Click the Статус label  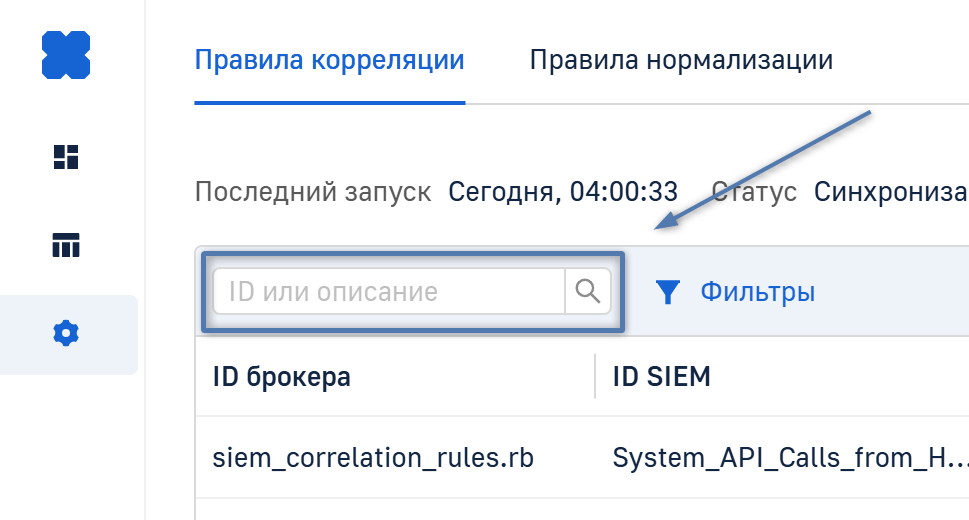click(754, 191)
